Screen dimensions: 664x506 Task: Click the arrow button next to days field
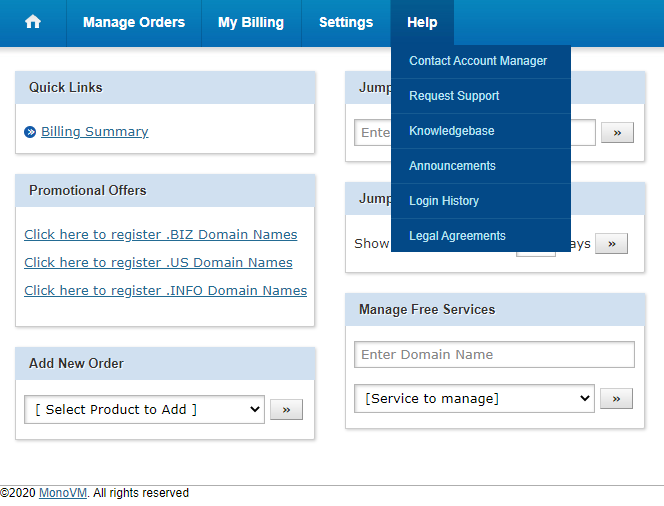pos(611,243)
